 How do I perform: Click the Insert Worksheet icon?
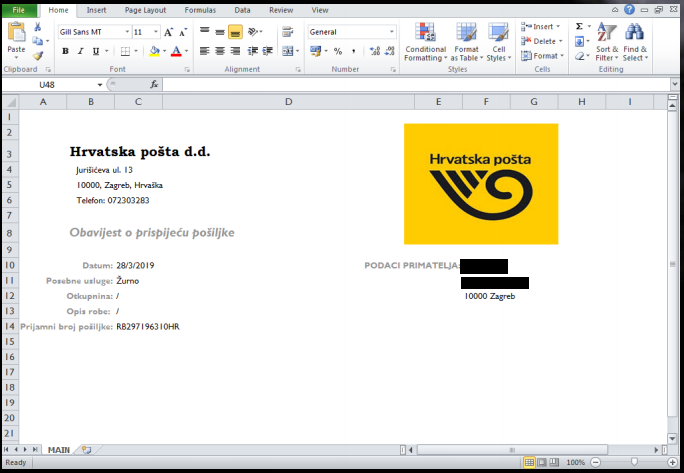pyautogui.click(x=87, y=450)
